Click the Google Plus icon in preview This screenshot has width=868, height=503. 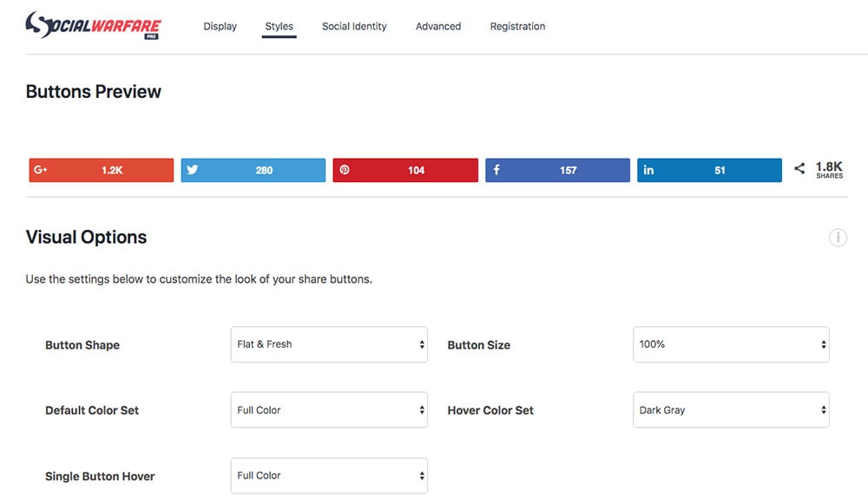click(41, 170)
